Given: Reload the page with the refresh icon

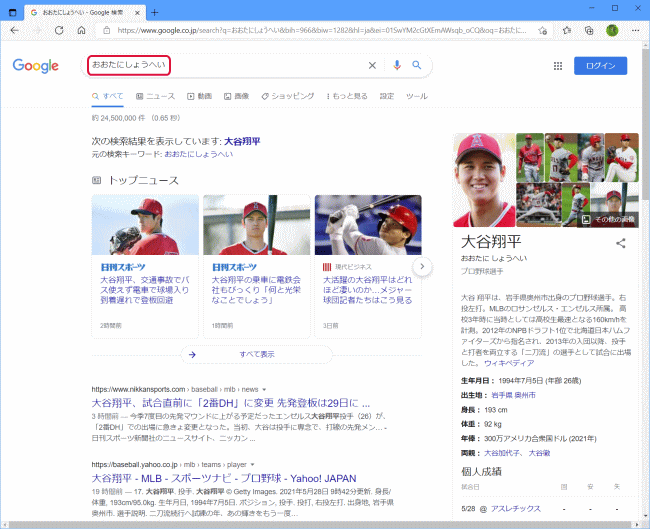Looking at the screenshot, I should (x=59, y=30).
